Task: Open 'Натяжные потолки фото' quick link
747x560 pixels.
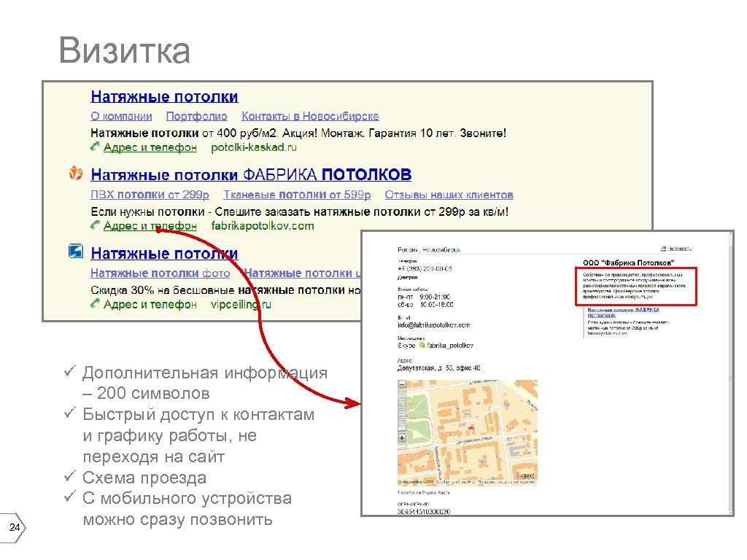Action: (x=160, y=273)
